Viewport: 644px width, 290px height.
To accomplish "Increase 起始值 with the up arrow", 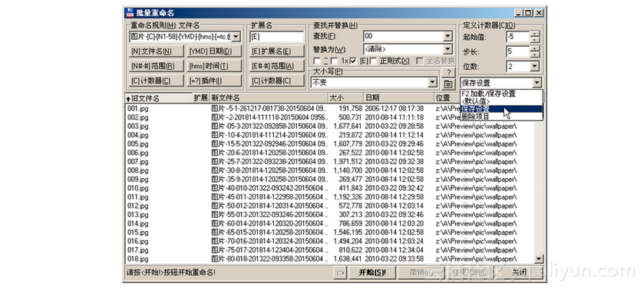I will 534,34.
